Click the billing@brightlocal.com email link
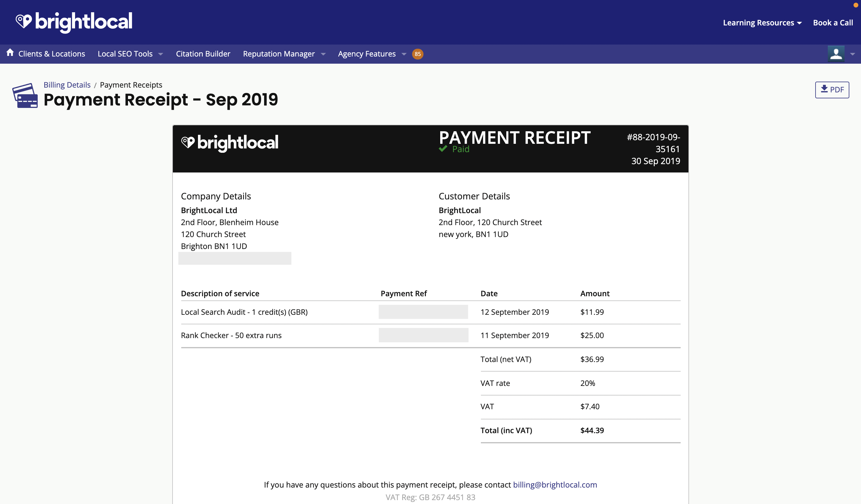Image resolution: width=861 pixels, height=504 pixels. click(555, 485)
